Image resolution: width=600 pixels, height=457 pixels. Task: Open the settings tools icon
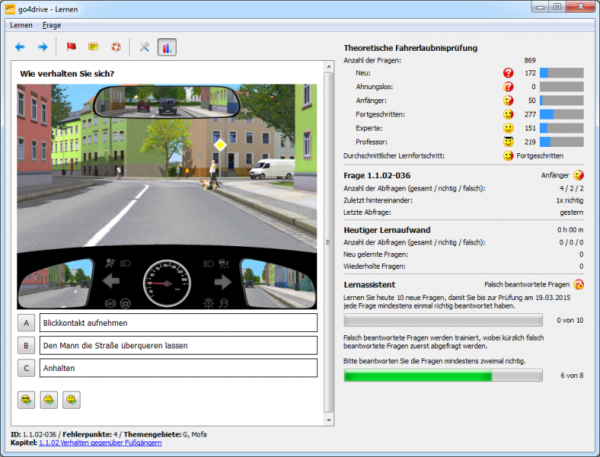click(144, 46)
